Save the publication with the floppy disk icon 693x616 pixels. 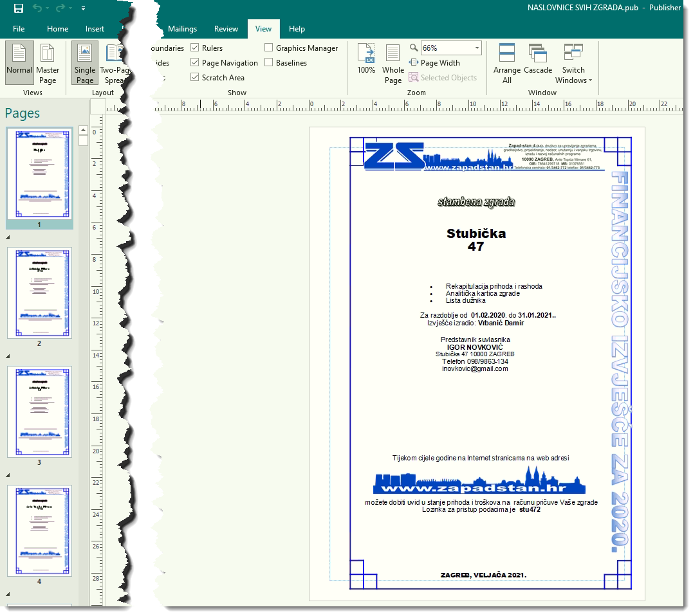(x=19, y=8)
